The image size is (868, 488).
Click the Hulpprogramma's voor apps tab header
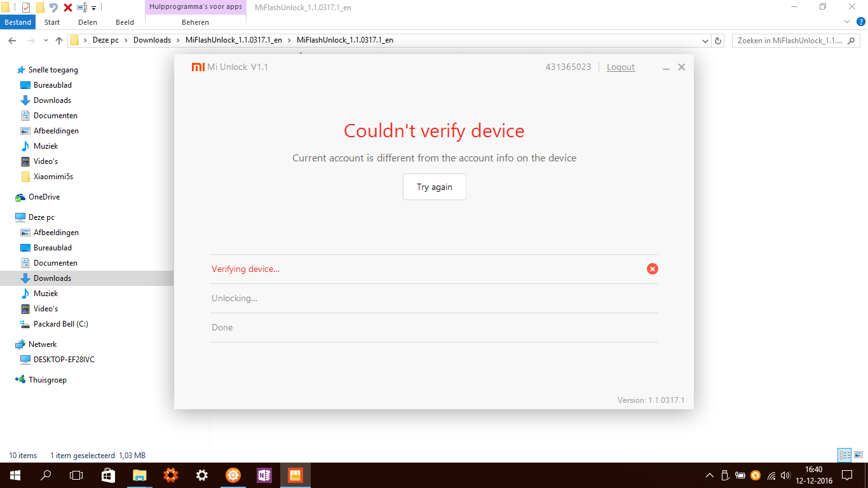click(196, 7)
